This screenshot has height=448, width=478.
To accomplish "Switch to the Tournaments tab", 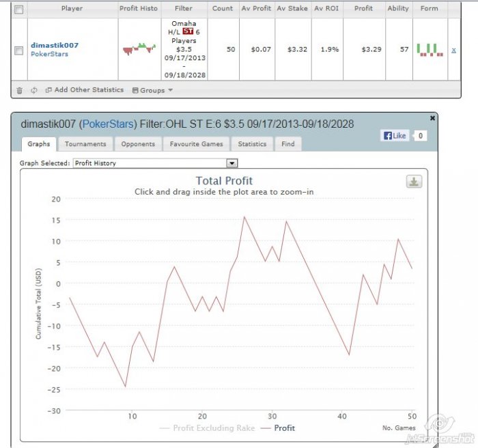I will 85,144.
